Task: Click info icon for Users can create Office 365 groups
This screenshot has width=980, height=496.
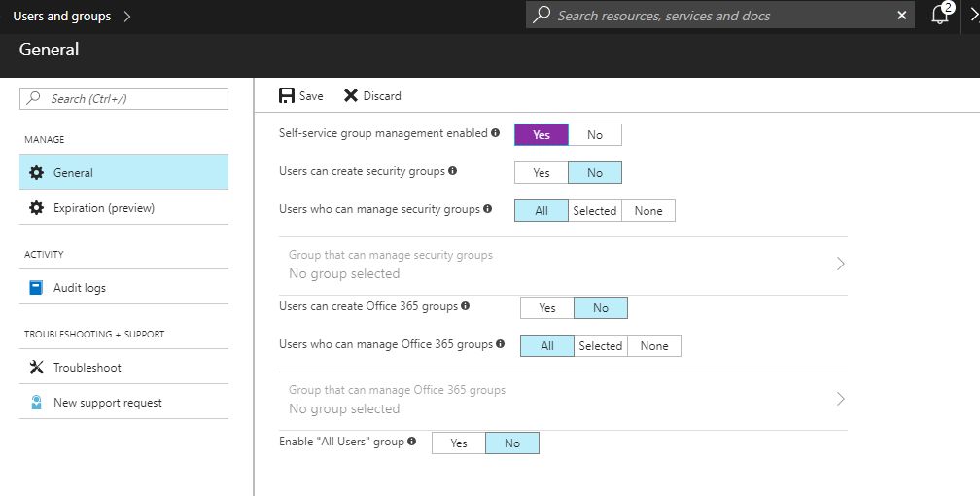Action: point(465,305)
